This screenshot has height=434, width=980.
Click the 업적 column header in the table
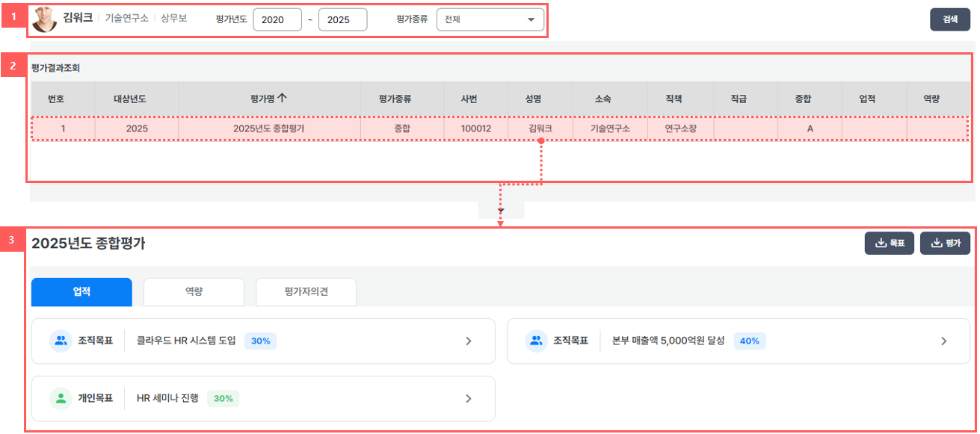874,99
